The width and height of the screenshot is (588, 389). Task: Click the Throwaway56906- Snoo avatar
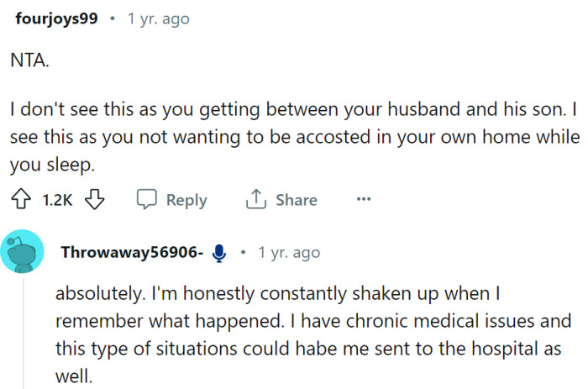pyautogui.click(x=23, y=252)
